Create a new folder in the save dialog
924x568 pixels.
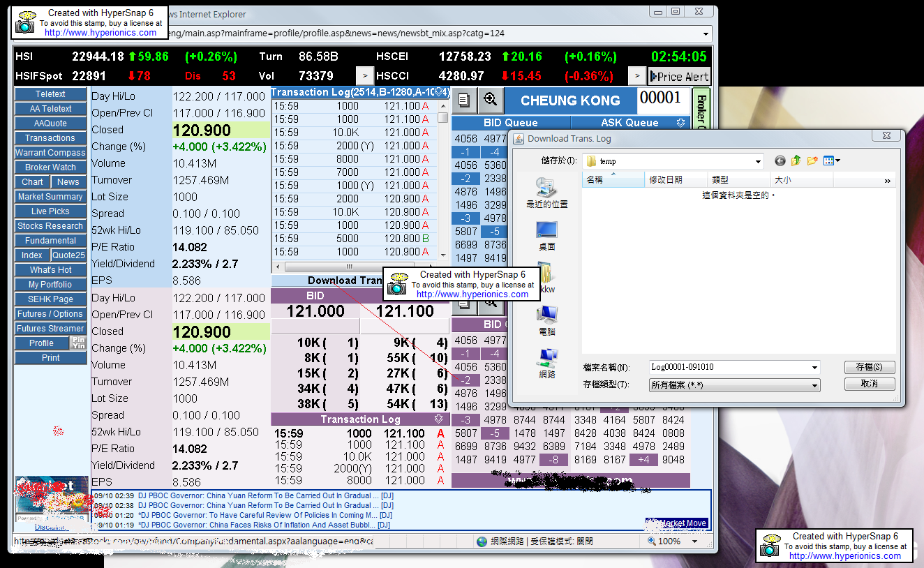[x=812, y=161]
